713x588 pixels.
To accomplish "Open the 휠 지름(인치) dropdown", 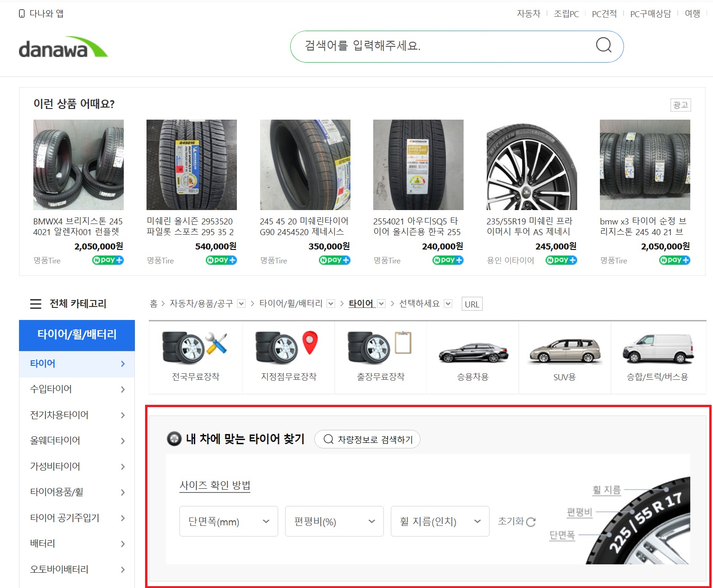I will point(440,521).
